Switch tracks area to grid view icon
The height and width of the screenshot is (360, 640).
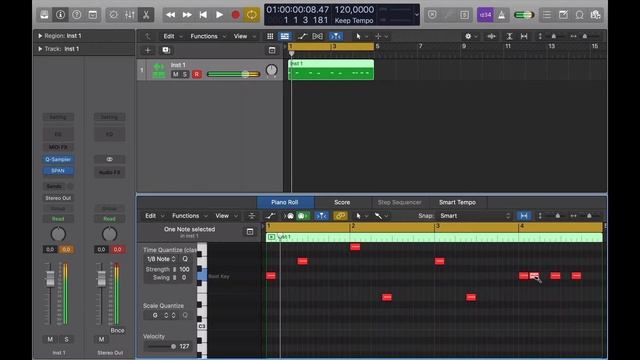coord(270,36)
